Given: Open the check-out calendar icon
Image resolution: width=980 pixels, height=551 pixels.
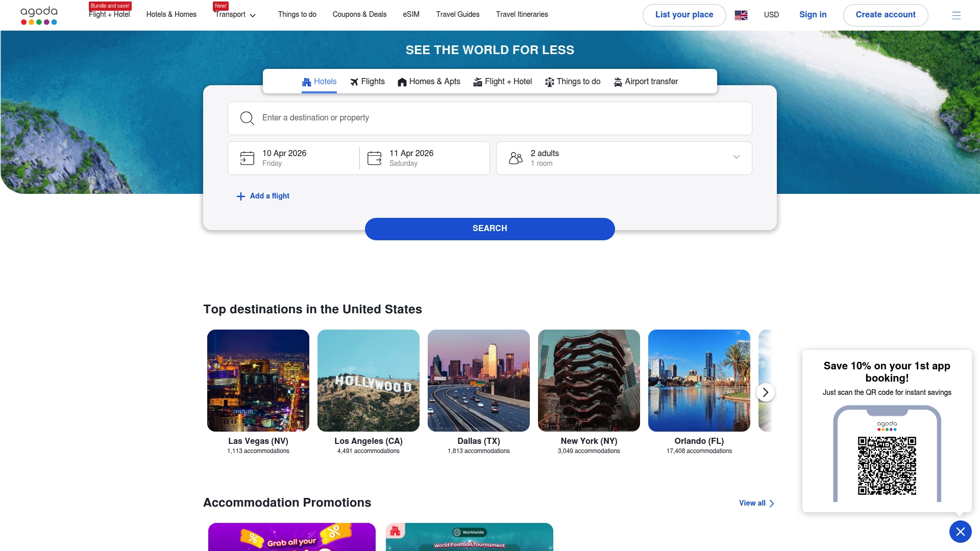Looking at the screenshot, I should pyautogui.click(x=374, y=158).
